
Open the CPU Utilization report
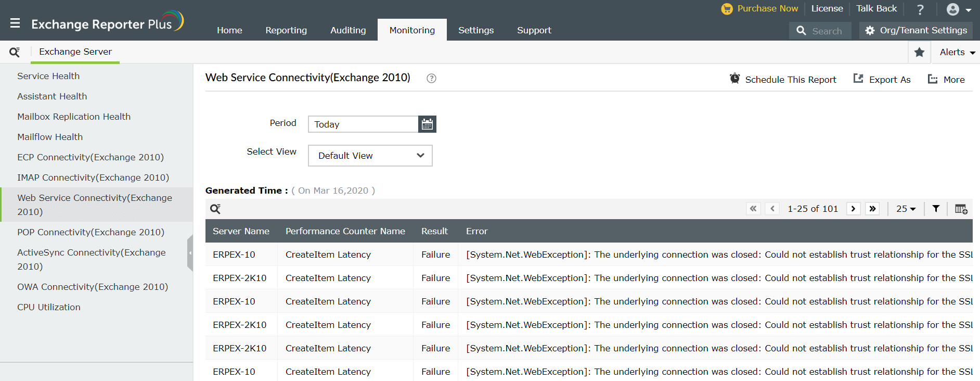click(x=49, y=307)
